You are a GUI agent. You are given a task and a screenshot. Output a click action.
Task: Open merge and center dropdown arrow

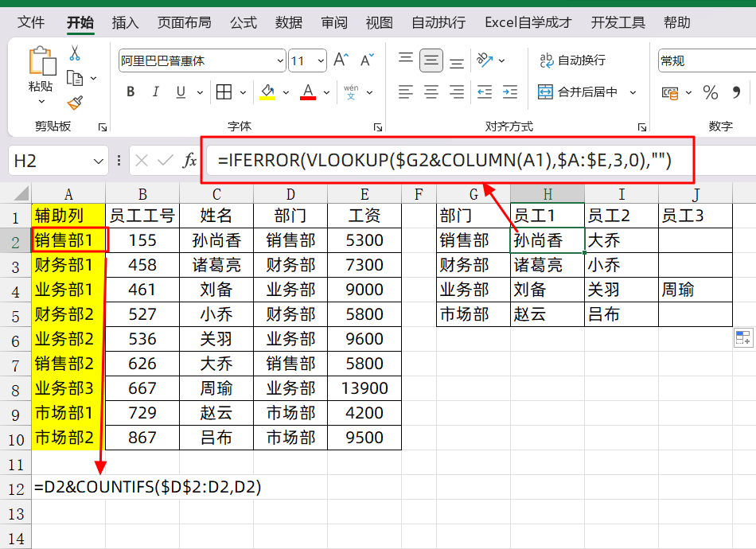pos(633,92)
